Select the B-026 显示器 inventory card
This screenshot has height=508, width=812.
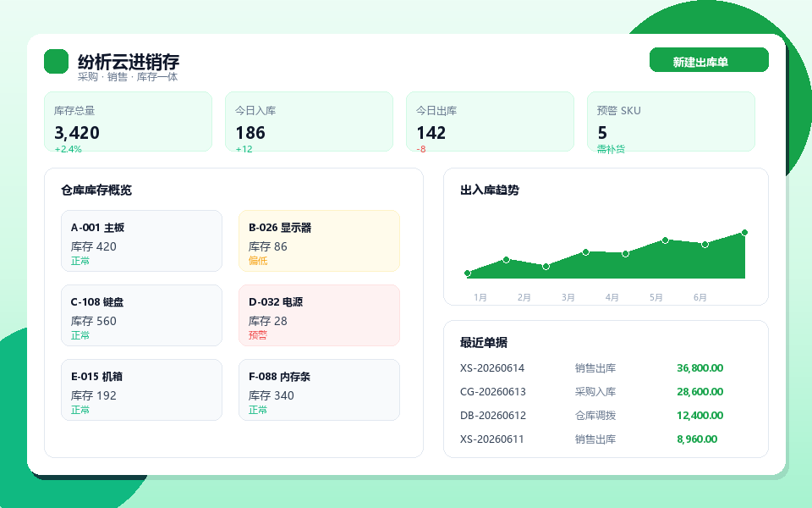(x=319, y=241)
